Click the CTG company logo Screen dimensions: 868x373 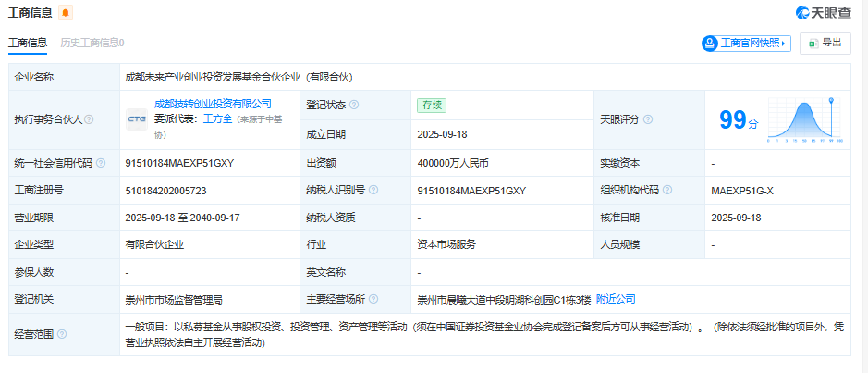(x=137, y=118)
